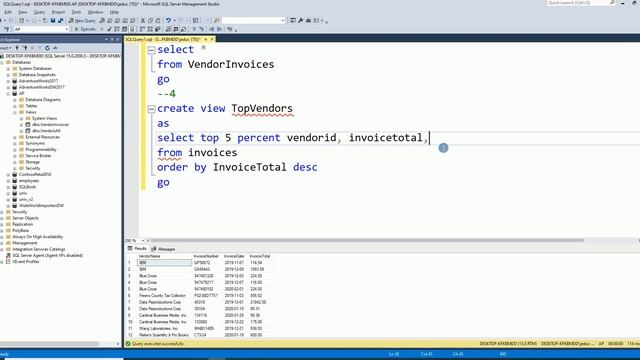Screen dimensions: 640x360
Task: Click the Increase indent icon in toolbar
Action: [x=220, y=29]
